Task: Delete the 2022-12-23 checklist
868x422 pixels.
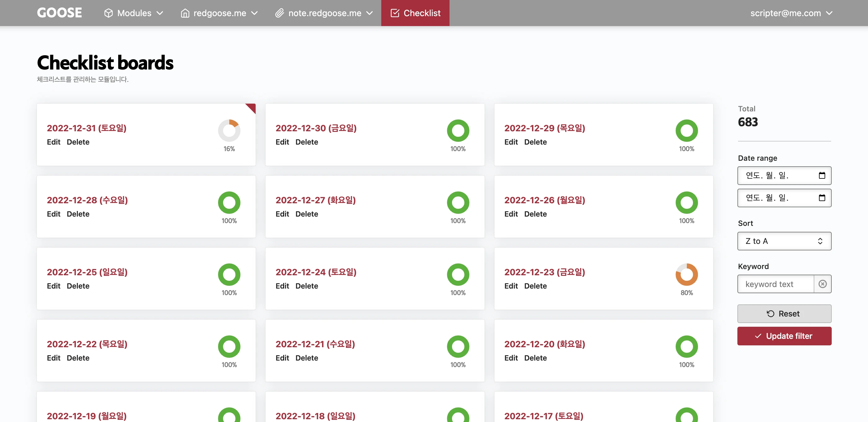Action: 535,286
